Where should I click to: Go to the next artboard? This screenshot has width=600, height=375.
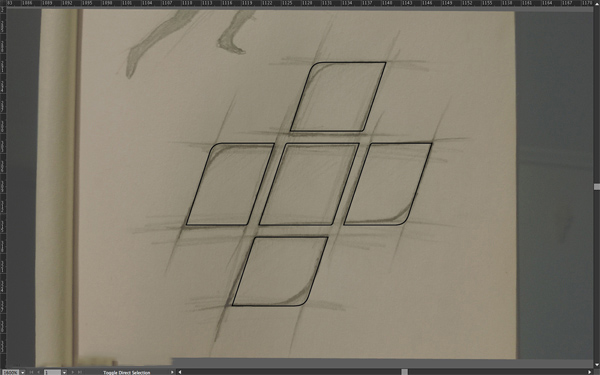[x=73, y=372]
